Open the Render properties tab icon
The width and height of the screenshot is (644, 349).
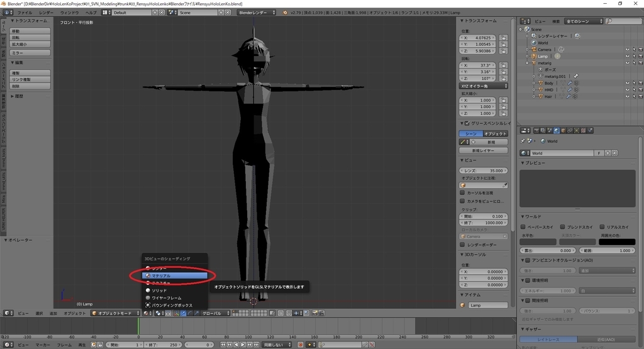pyautogui.click(x=536, y=131)
